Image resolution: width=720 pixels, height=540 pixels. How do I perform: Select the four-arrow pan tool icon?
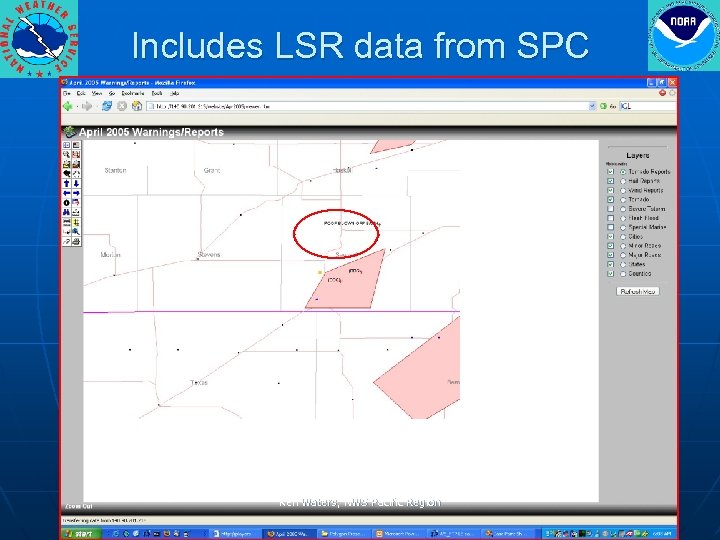click(x=76, y=174)
